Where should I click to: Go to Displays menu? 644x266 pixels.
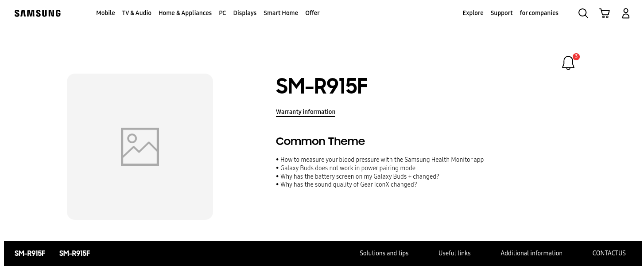pyautogui.click(x=245, y=13)
